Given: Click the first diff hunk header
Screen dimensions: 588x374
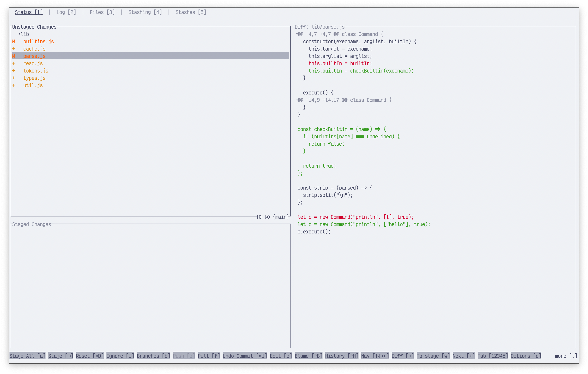Looking at the screenshot, I should tap(340, 34).
